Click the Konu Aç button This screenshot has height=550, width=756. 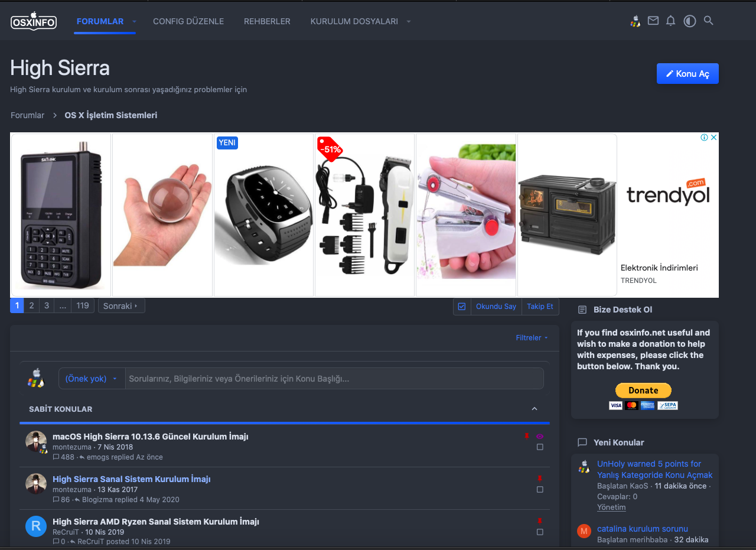click(687, 74)
